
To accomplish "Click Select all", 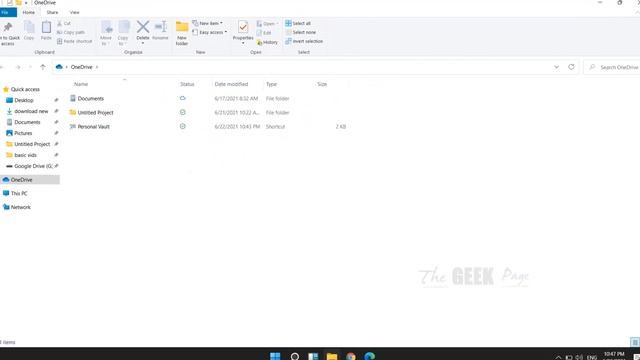I will click(x=298, y=23).
